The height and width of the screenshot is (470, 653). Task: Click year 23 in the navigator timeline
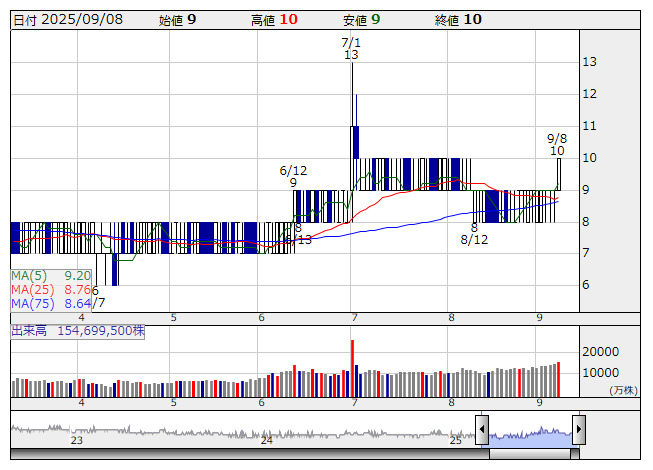pyautogui.click(x=77, y=440)
